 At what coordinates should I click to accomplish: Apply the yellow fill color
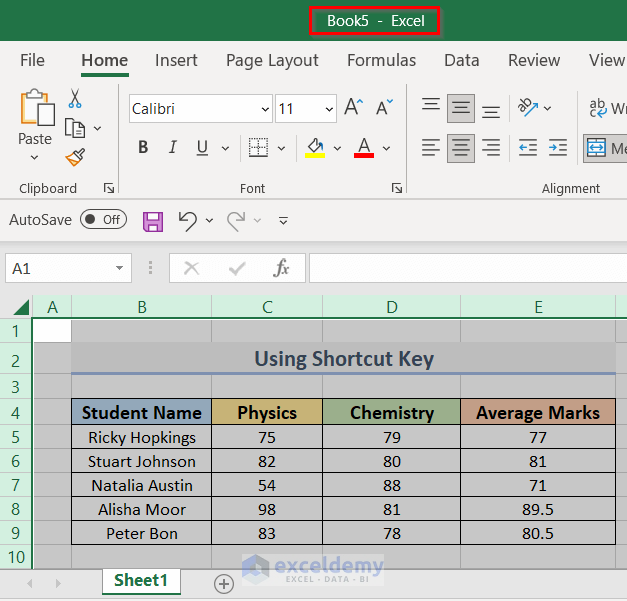316,148
